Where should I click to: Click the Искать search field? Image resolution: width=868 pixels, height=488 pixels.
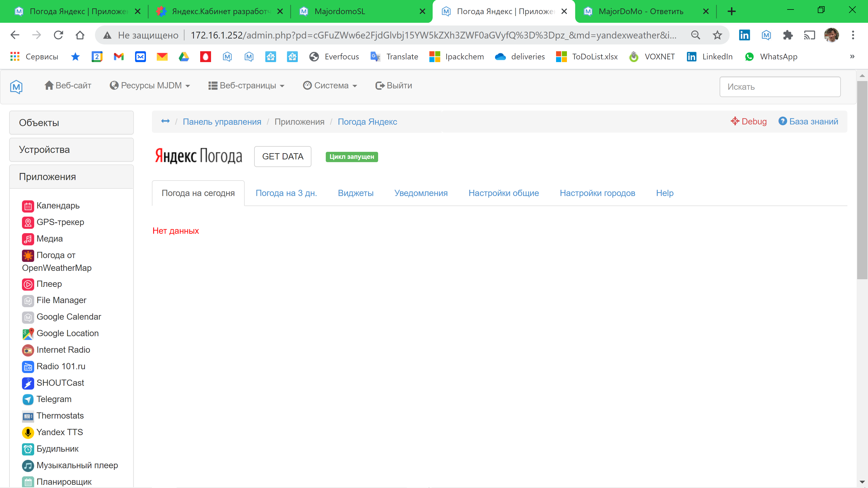[x=780, y=86]
